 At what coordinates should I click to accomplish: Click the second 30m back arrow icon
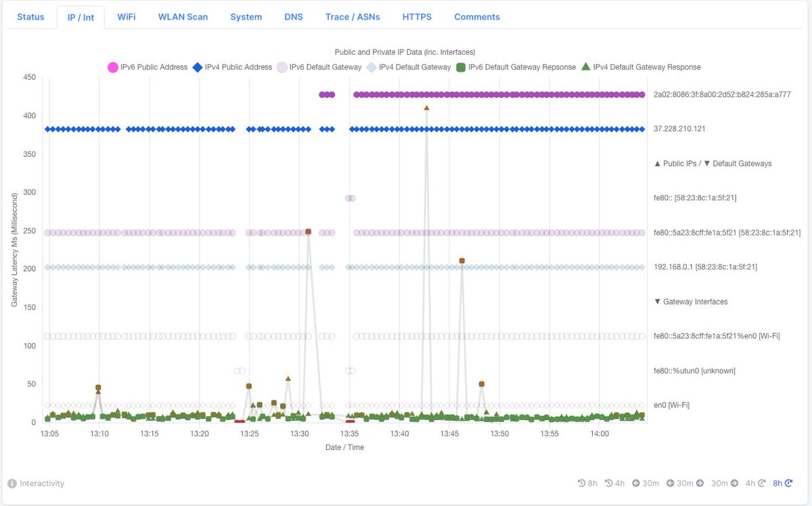tap(670, 483)
